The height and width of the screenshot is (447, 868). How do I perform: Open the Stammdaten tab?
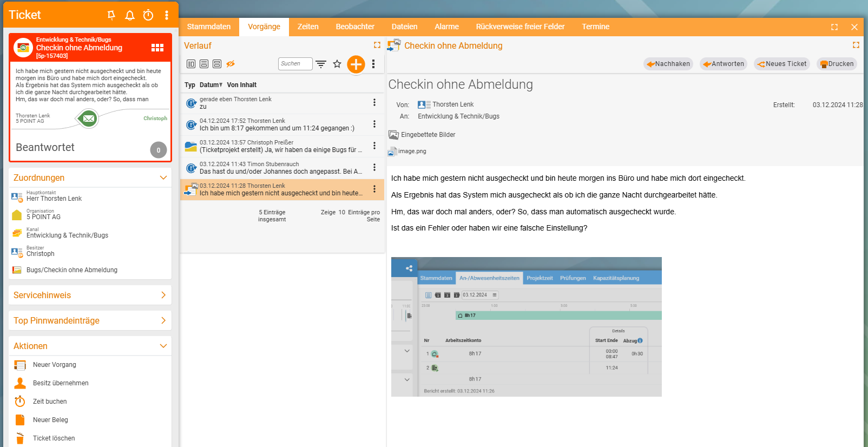click(x=209, y=27)
